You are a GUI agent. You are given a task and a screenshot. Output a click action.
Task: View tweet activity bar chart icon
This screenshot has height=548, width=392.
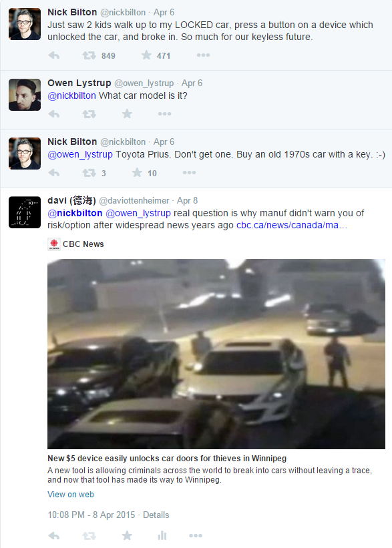pyautogui.click(x=162, y=535)
